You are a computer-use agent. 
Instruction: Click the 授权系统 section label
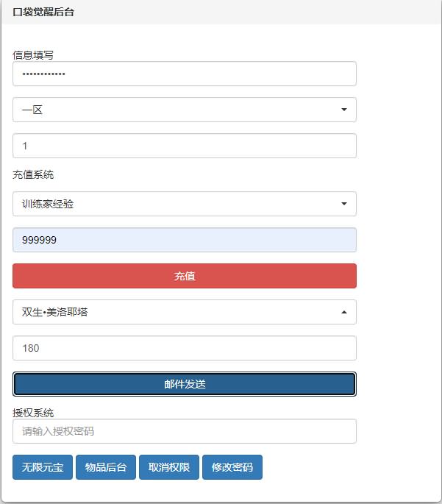click(x=33, y=413)
